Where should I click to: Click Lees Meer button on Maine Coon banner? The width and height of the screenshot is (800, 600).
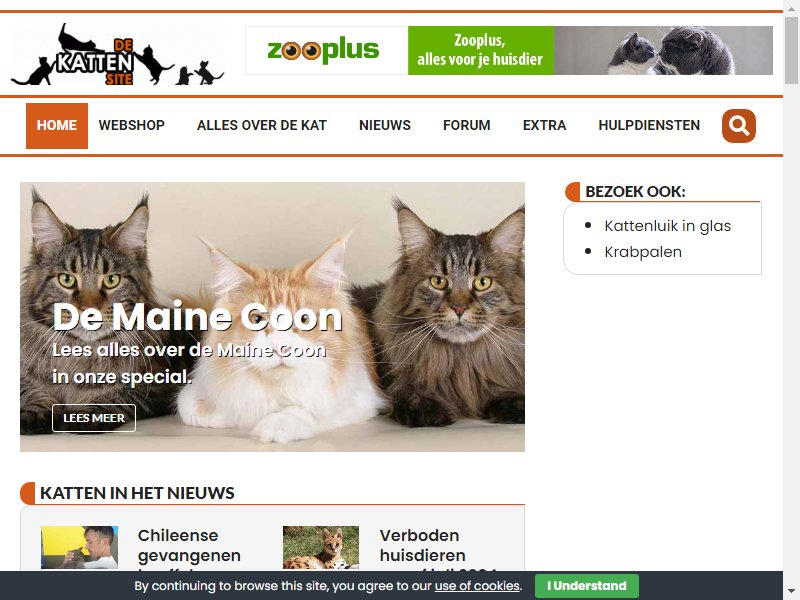[x=94, y=418]
